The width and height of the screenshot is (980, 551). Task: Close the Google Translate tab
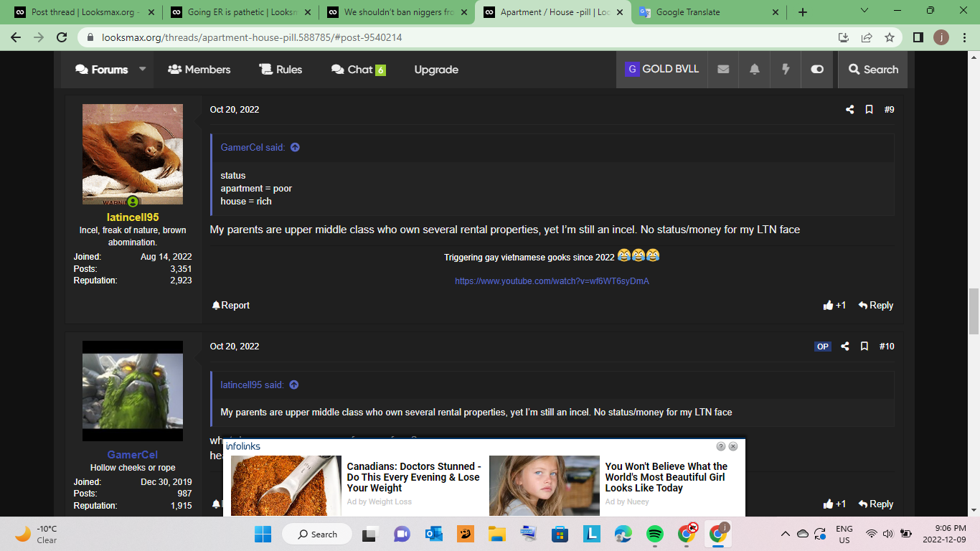pos(776,12)
